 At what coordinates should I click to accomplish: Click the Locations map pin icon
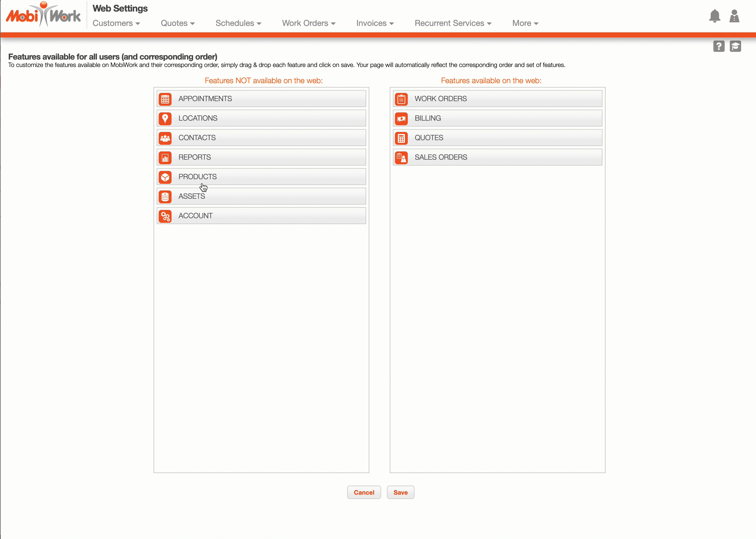(165, 119)
